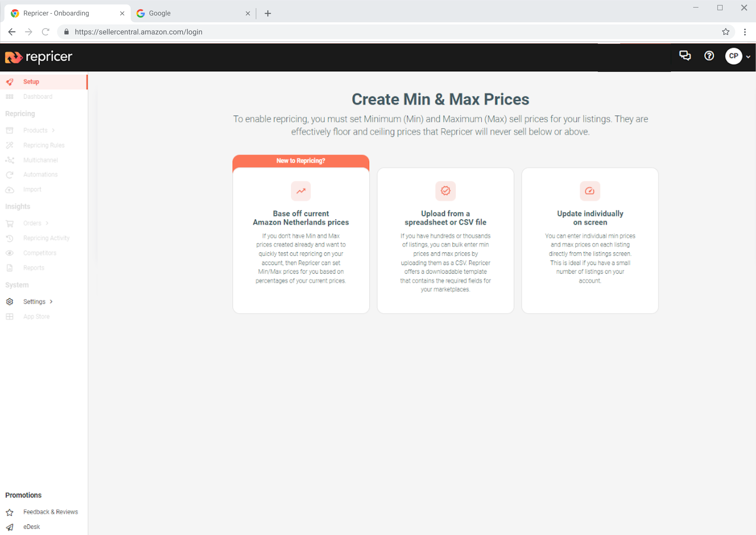The width and height of the screenshot is (756, 535).
Task: Click the Automations refresh icon
Action: 9,174
